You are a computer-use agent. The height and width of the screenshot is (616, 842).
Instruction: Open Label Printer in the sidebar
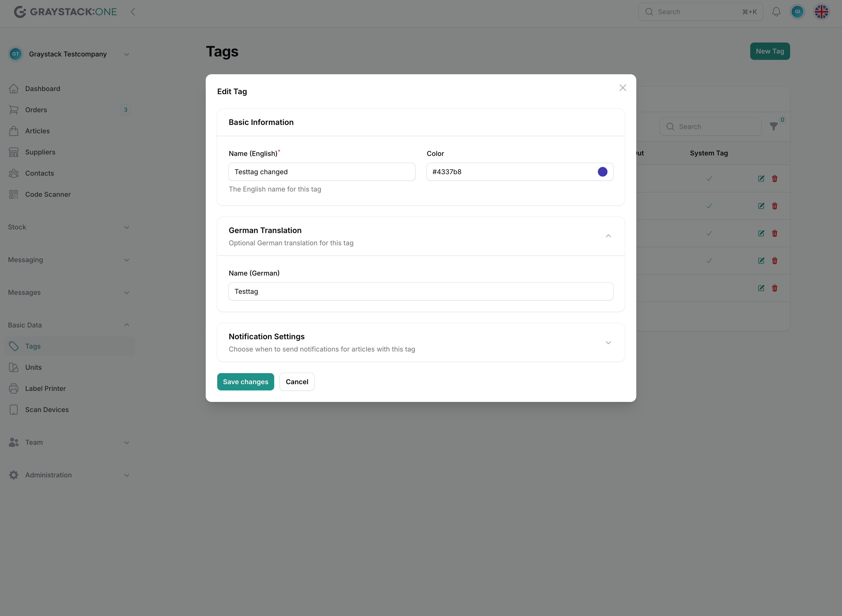[x=45, y=388]
